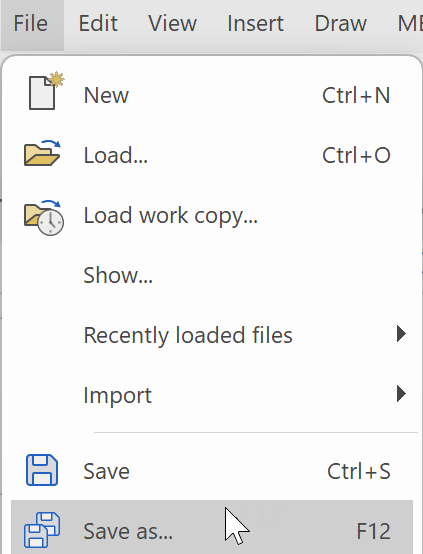Choose New from the File menu
This screenshot has height=554, width=423.
tap(212, 95)
